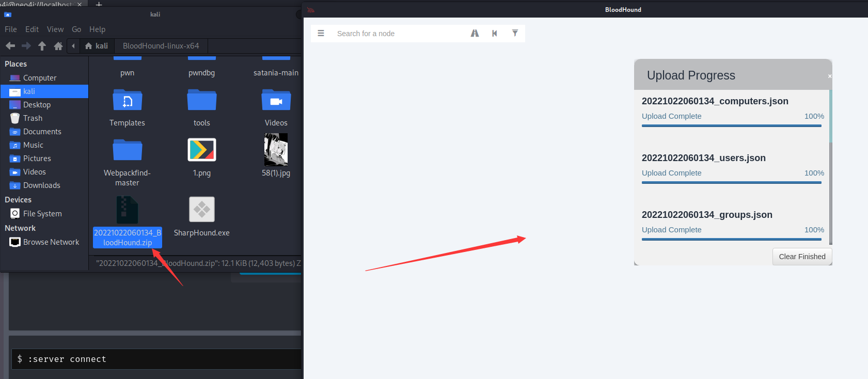The image size is (868, 379).
Task: Click the pathfinding road icon in BloodHound
Action: coord(475,33)
